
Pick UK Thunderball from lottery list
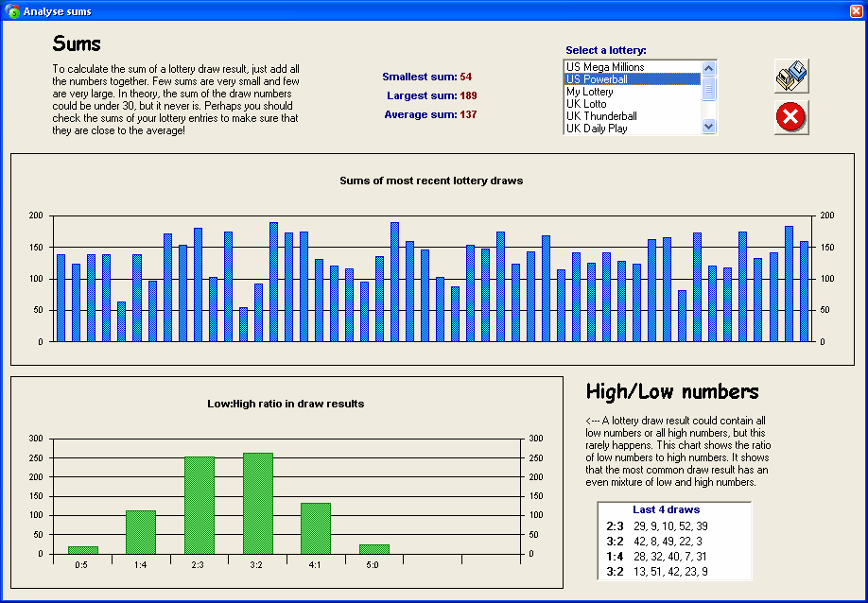point(601,116)
